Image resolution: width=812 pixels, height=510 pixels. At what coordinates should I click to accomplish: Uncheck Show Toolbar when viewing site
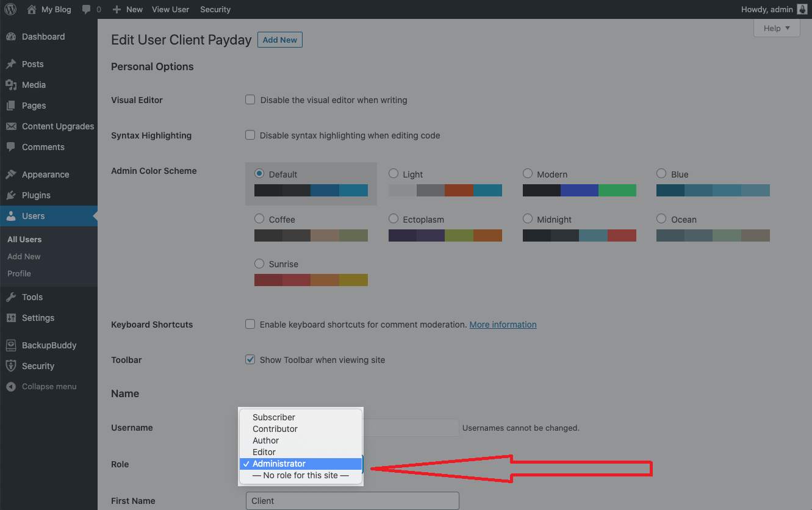click(x=250, y=359)
